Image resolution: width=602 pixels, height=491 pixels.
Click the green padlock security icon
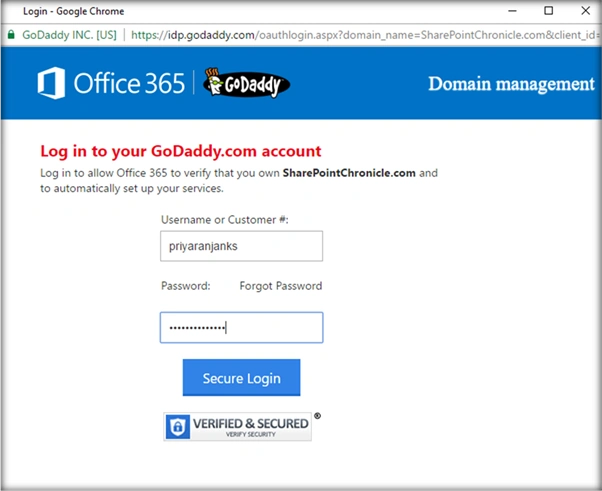[x=11, y=35]
